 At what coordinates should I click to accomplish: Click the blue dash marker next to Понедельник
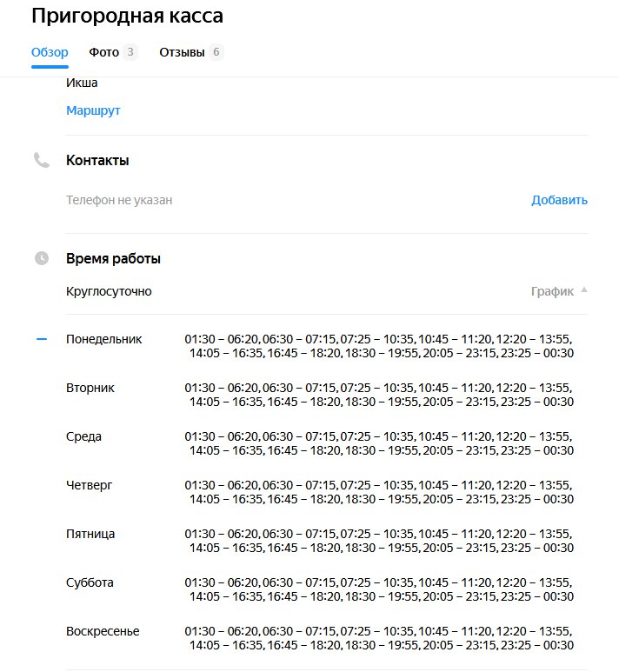point(42,339)
